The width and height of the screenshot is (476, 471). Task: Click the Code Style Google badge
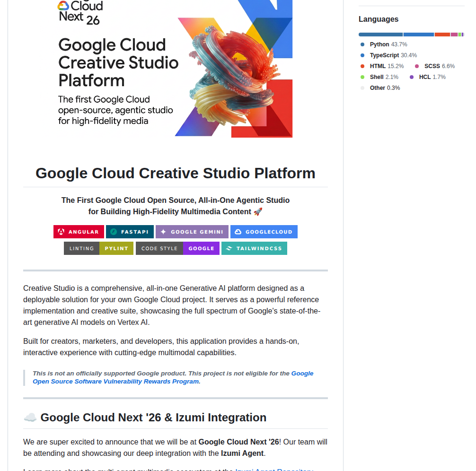(x=177, y=248)
